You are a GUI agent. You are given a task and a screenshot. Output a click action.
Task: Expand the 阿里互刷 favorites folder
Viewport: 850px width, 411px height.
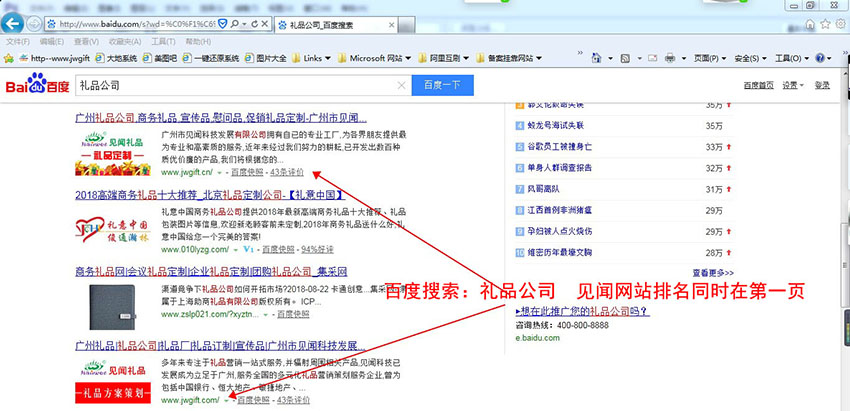tap(443, 58)
